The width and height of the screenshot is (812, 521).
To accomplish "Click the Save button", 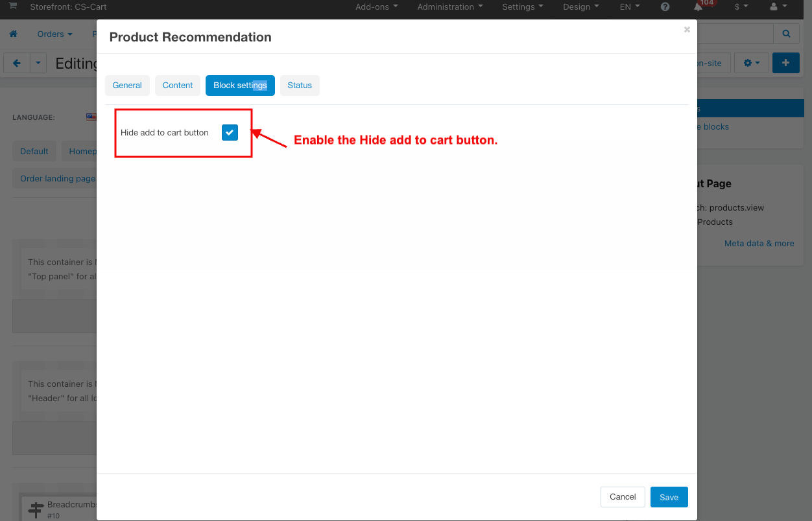I will (x=669, y=497).
